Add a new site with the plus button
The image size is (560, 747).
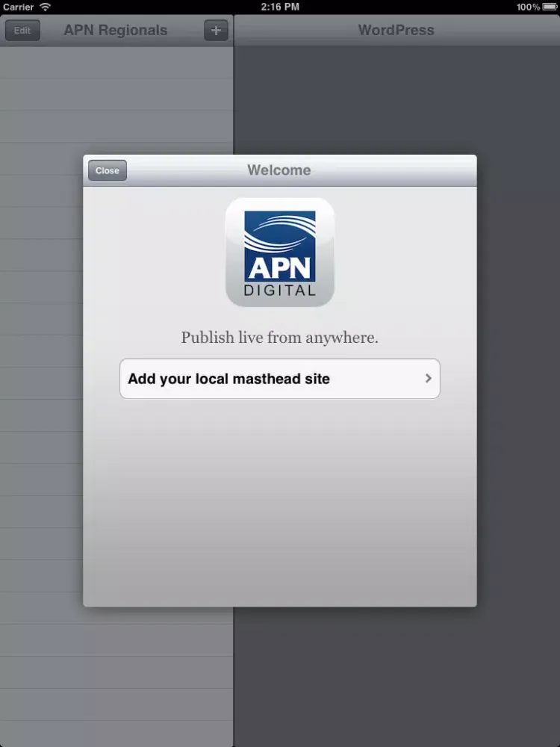click(216, 31)
